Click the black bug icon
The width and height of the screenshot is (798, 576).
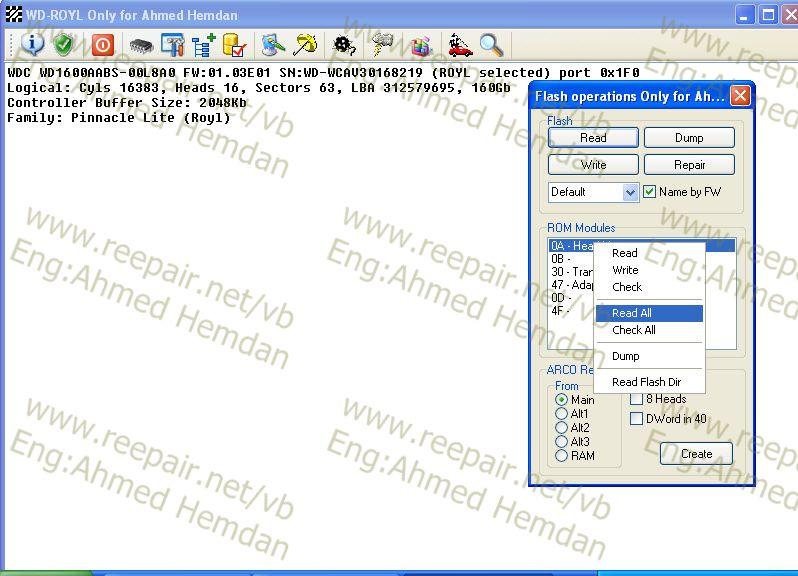pyautogui.click(x=345, y=45)
